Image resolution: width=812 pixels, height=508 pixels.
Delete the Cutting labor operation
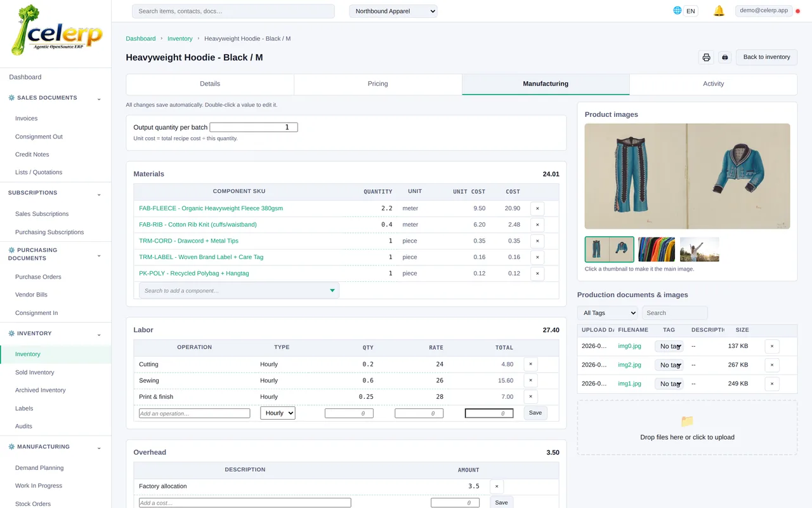click(x=531, y=364)
